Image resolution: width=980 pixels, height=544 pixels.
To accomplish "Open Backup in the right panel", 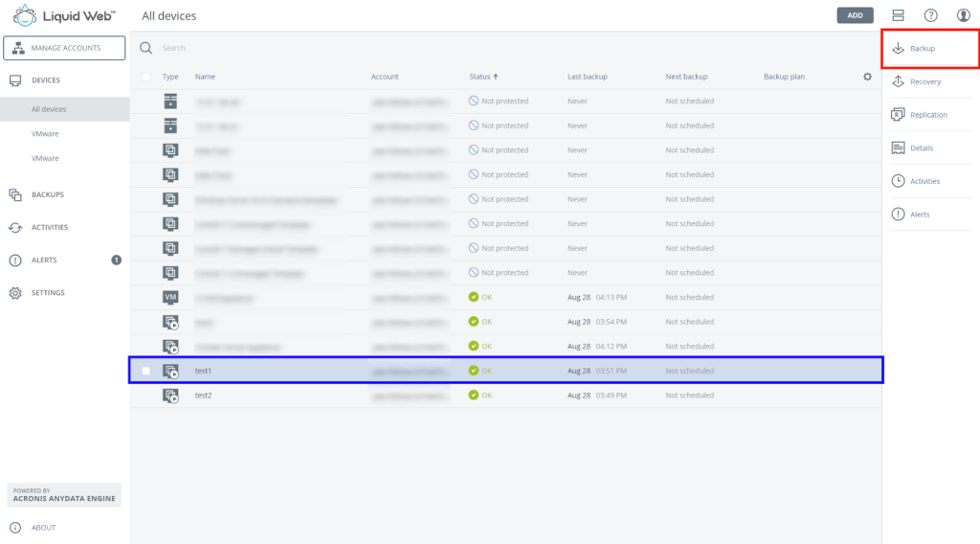I will pos(930,48).
